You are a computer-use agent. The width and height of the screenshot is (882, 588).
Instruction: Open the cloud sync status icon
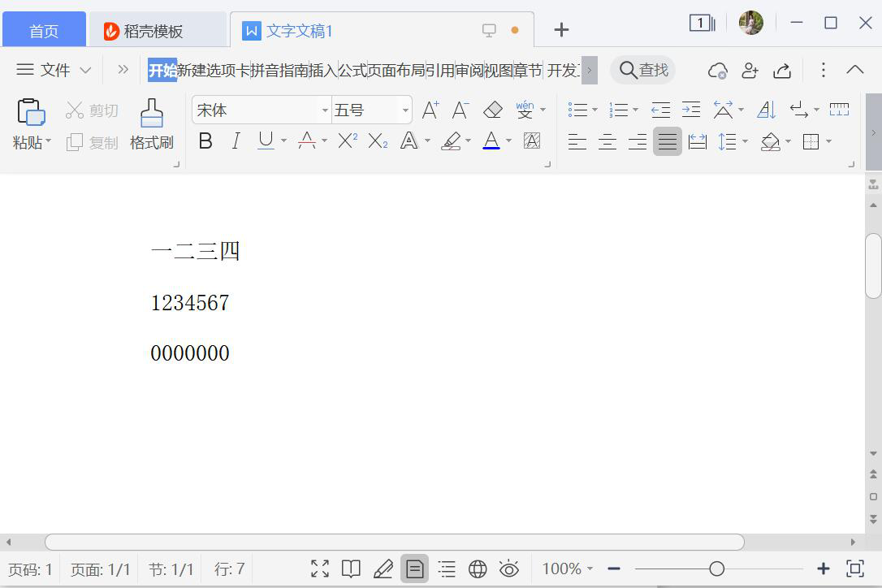click(717, 71)
